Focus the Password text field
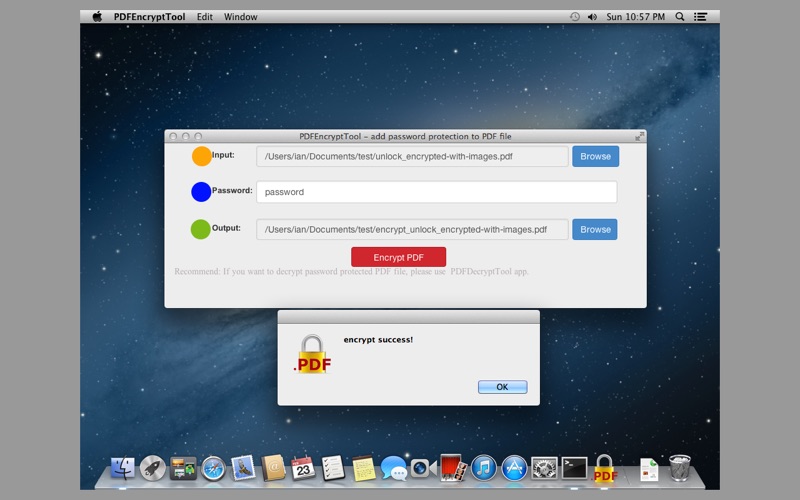Image resolution: width=800 pixels, height=500 pixels. [x=437, y=192]
